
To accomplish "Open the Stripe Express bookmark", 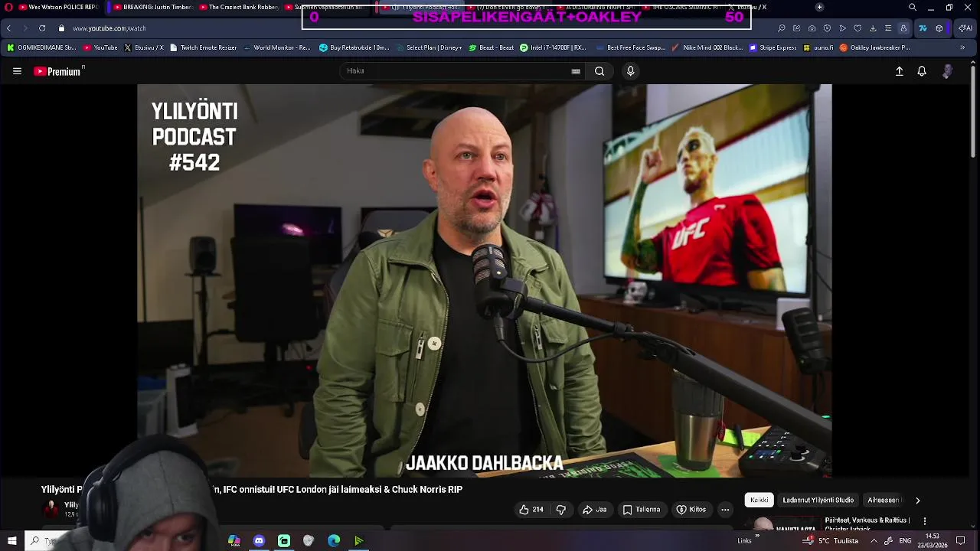I will (x=773, y=47).
